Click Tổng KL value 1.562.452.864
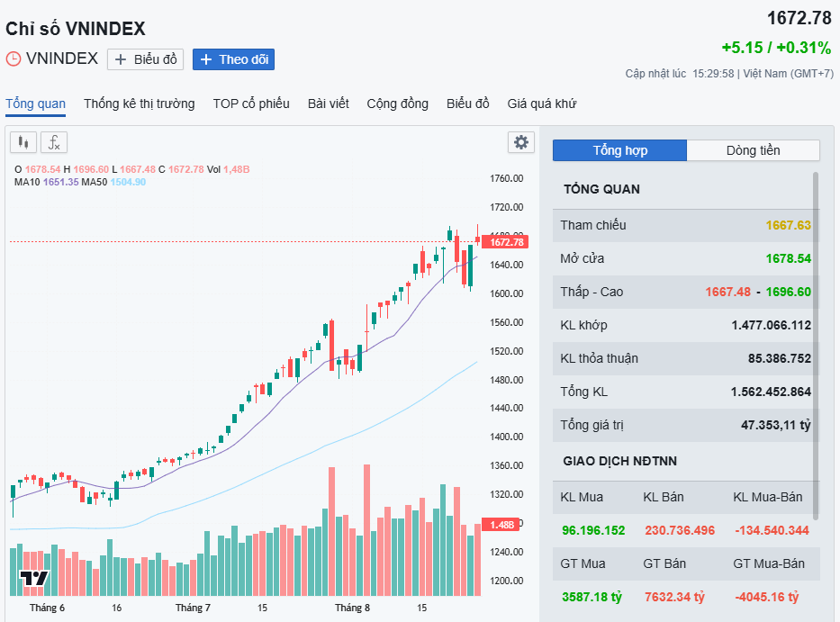Image resolution: width=840 pixels, height=622 pixels. click(771, 392)
